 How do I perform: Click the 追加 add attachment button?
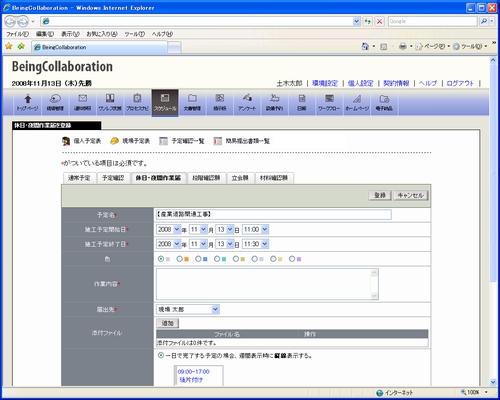[168, 323]
